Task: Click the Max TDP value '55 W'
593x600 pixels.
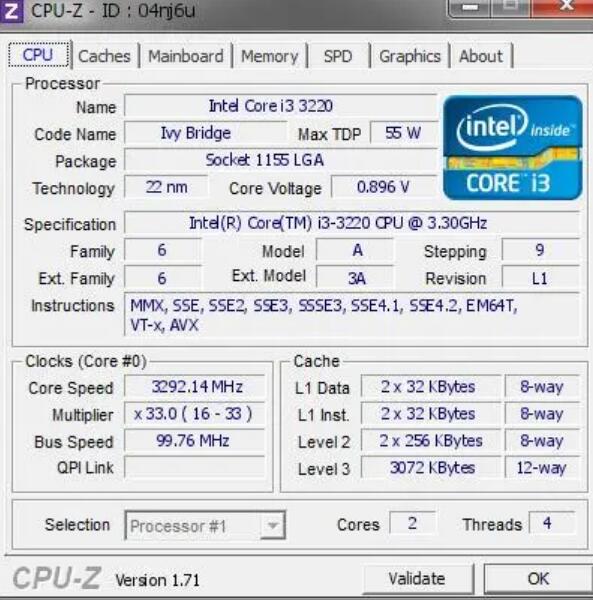Action: click(x=404, y=133)
